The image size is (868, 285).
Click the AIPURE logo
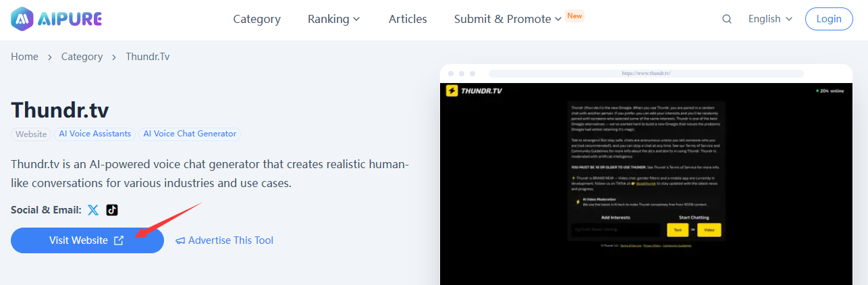56,19
